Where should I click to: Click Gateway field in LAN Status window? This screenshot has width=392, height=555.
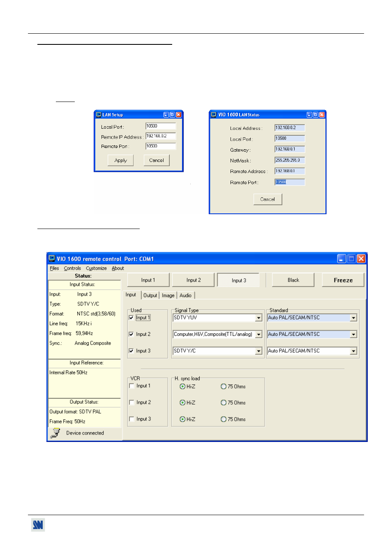tap(290, 149)
